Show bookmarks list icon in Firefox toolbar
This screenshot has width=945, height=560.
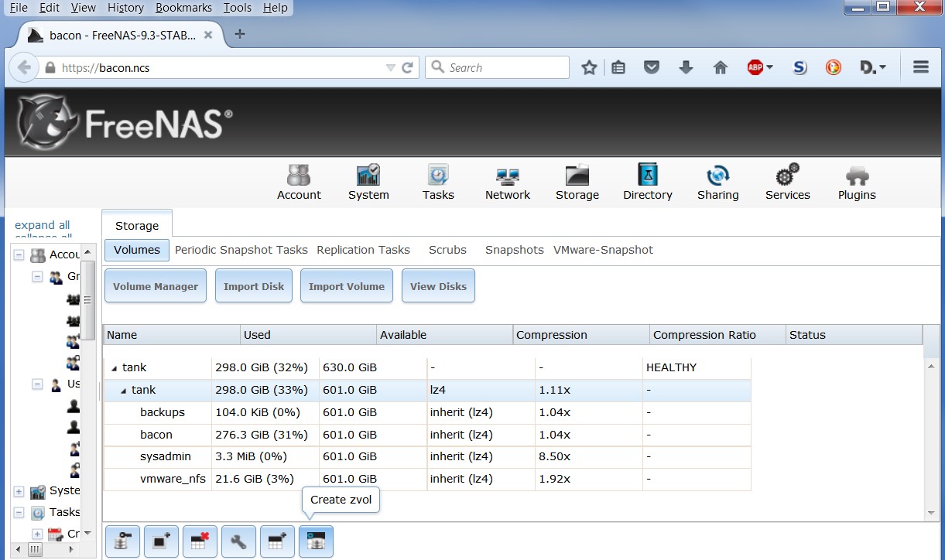pos(618,67)
